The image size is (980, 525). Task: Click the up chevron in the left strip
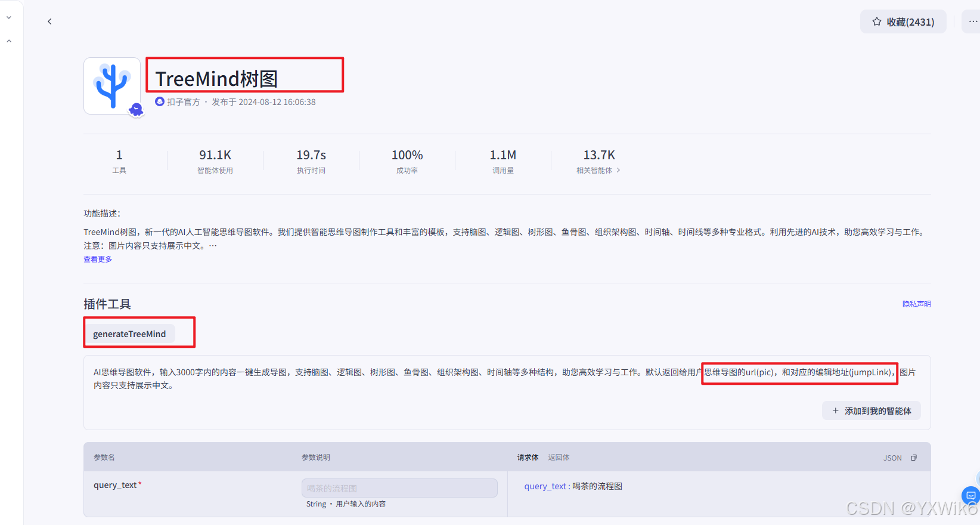pos(9,41)
